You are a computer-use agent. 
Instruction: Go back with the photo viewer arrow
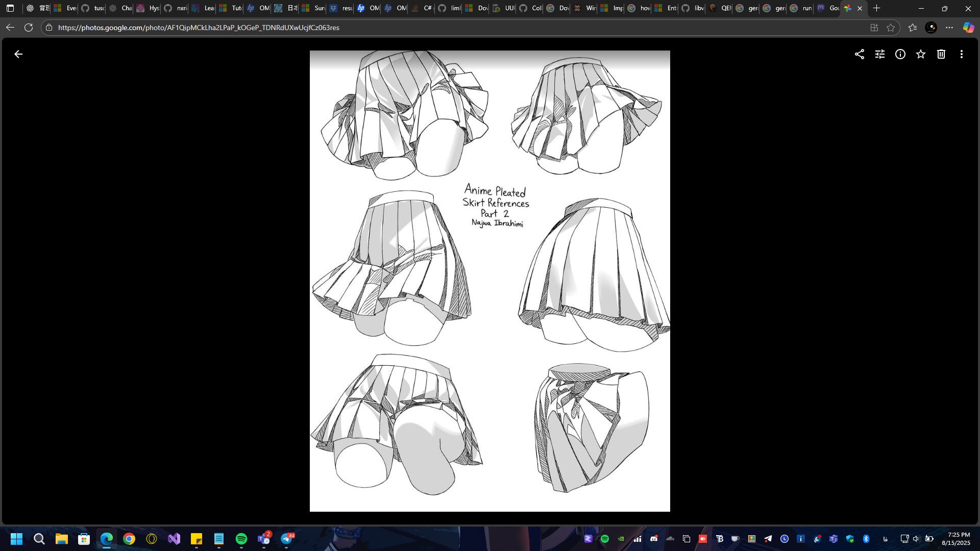coord(18,54)
